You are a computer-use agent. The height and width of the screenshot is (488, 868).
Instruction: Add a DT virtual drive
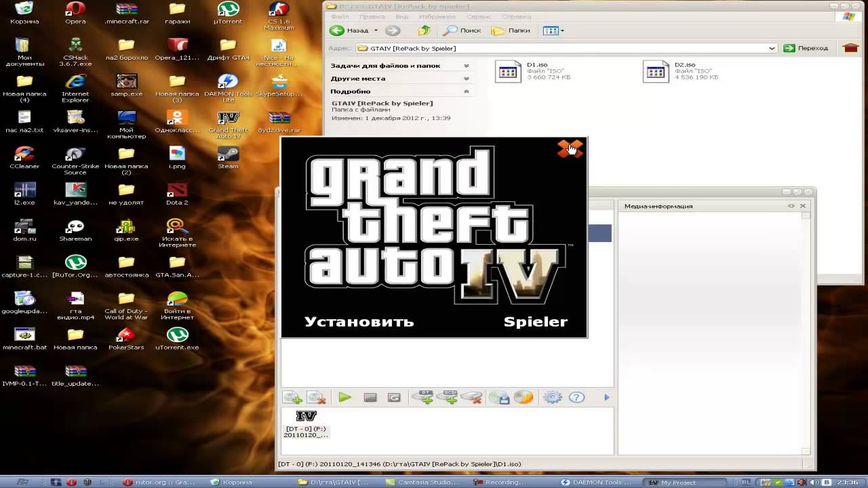tap(423, 398)
